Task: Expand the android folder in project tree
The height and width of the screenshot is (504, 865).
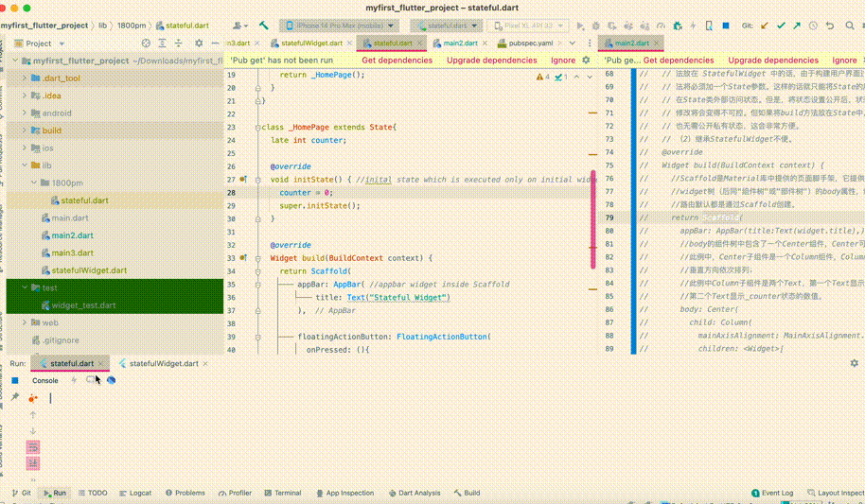Action: point(25,113)
